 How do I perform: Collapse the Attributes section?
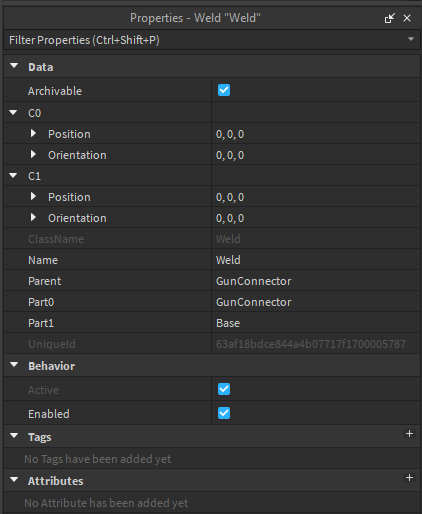click(14, 480)
